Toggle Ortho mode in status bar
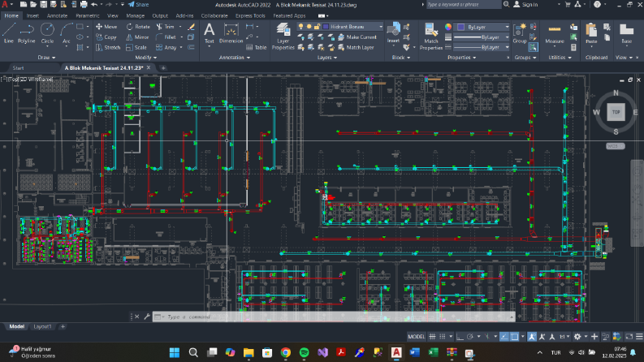This screenshot has width=644, height=362. 460,337
